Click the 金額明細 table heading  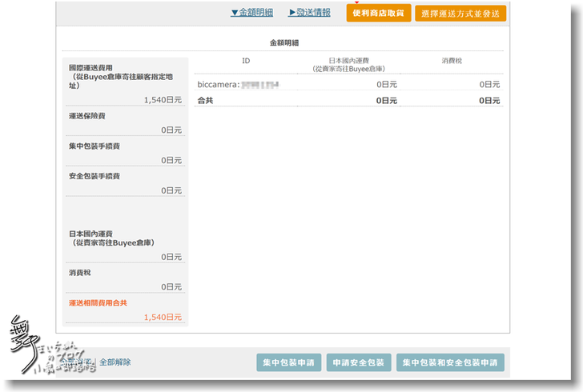(x=283, y=42)
